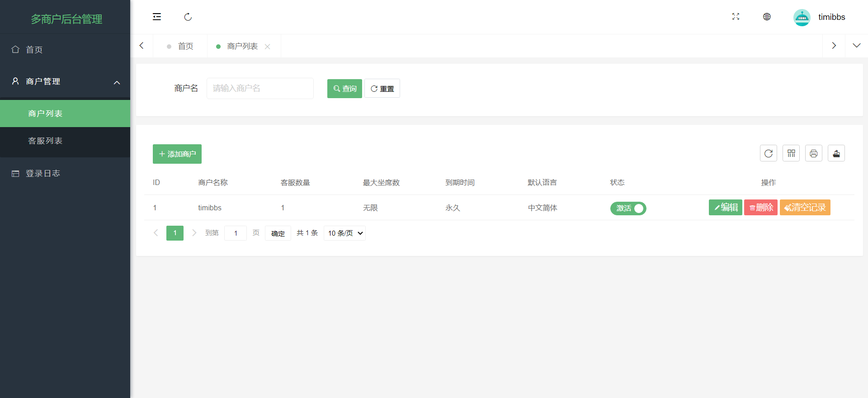Switch to the 首页 tab
This screenshot has width=868, height=398.
[180, 46]
